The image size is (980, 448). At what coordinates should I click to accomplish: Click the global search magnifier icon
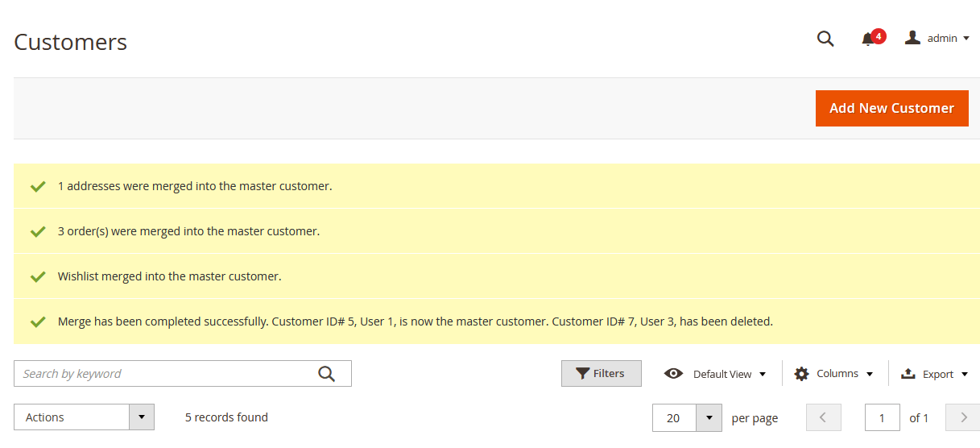pyautogui.click(x=825, y=39)
